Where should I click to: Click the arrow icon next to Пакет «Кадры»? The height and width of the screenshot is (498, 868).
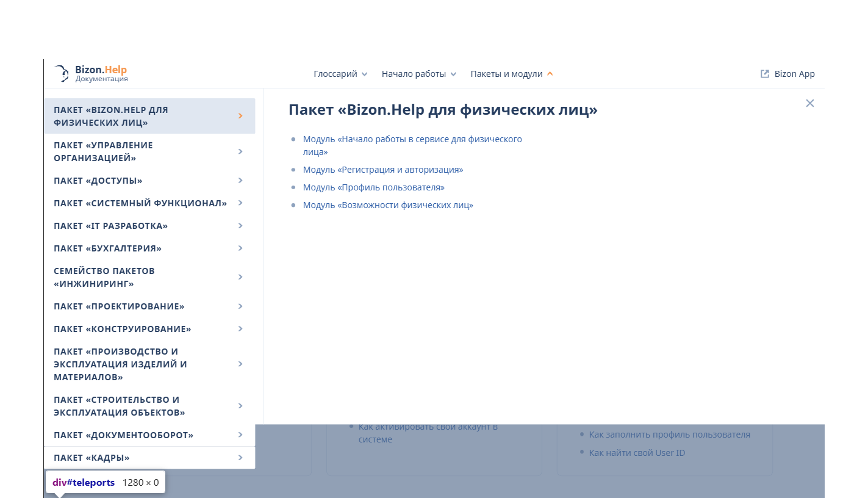[x=240, y=458]
